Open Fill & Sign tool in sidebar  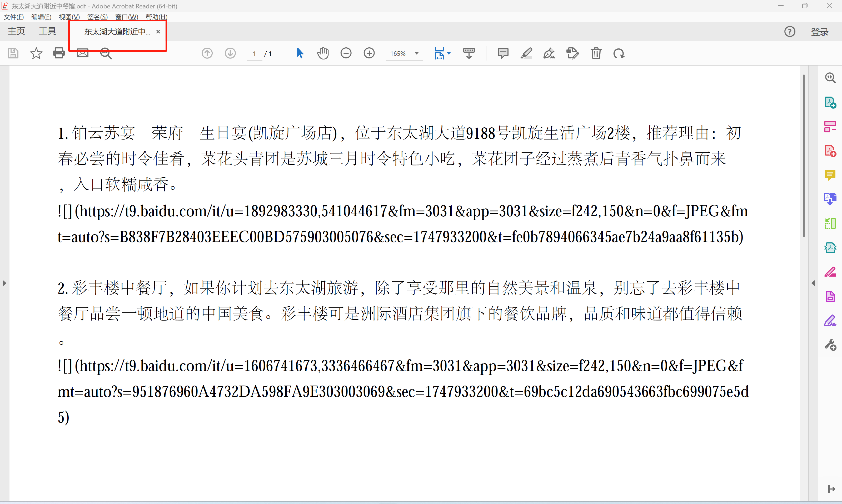(x=830, y=320)
